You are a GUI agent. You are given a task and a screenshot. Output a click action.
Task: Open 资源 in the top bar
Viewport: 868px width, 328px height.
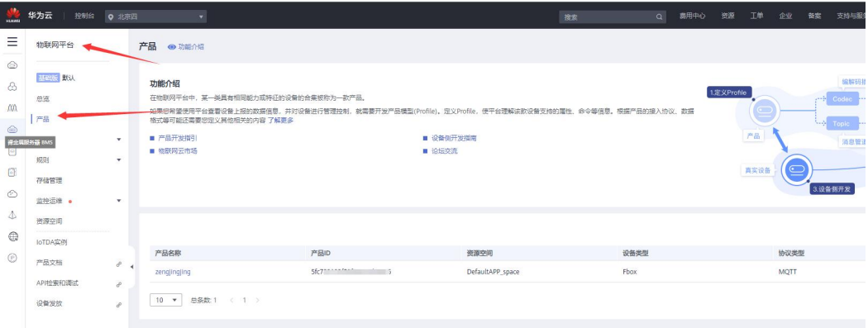728,16
